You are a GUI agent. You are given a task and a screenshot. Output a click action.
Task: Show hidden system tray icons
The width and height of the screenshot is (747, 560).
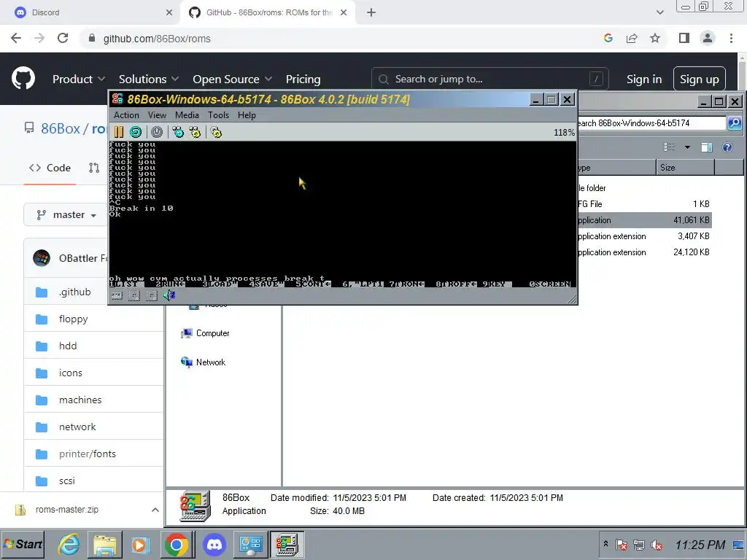605,543
